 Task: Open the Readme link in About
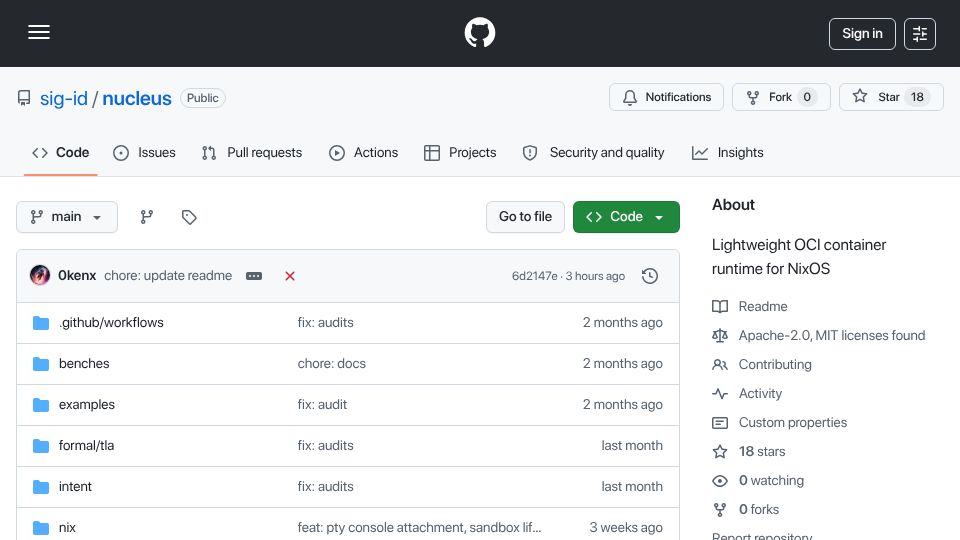[x=750, y=306]
